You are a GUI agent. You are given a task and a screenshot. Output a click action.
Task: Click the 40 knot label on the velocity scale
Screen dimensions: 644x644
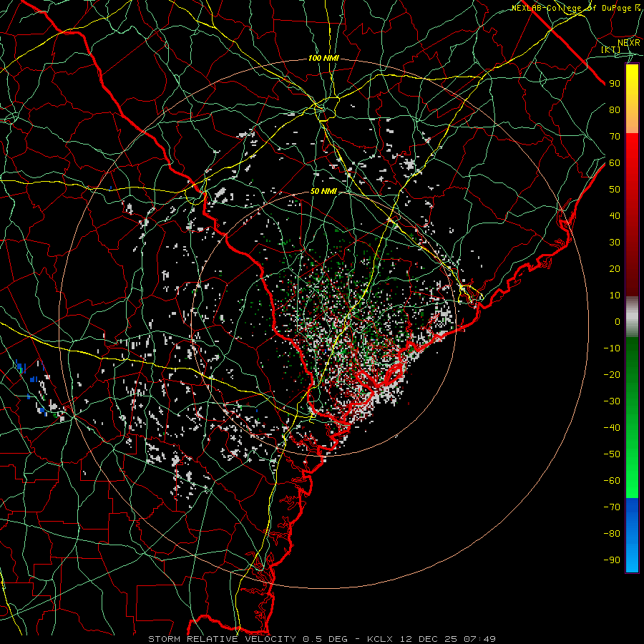pyautogui.click(x=615, y=216)
